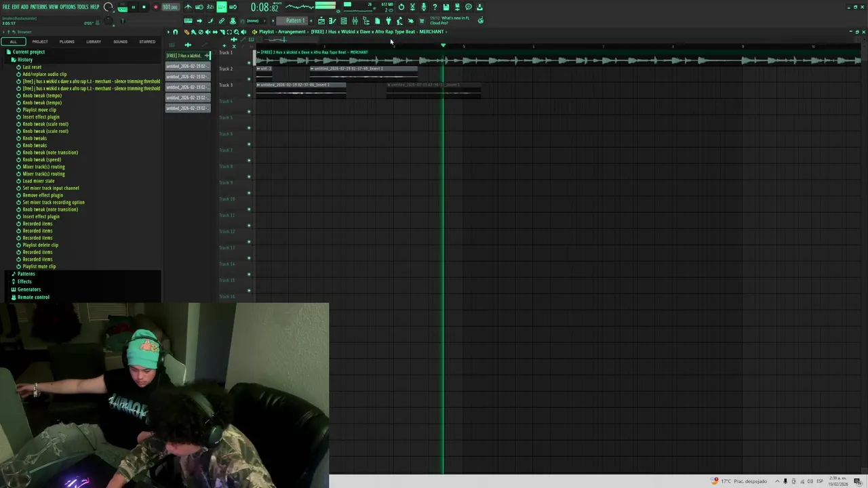The width and height of the screenshot is (868, 488).
Task: Open the HELP menu
Action: coord(95,7)
